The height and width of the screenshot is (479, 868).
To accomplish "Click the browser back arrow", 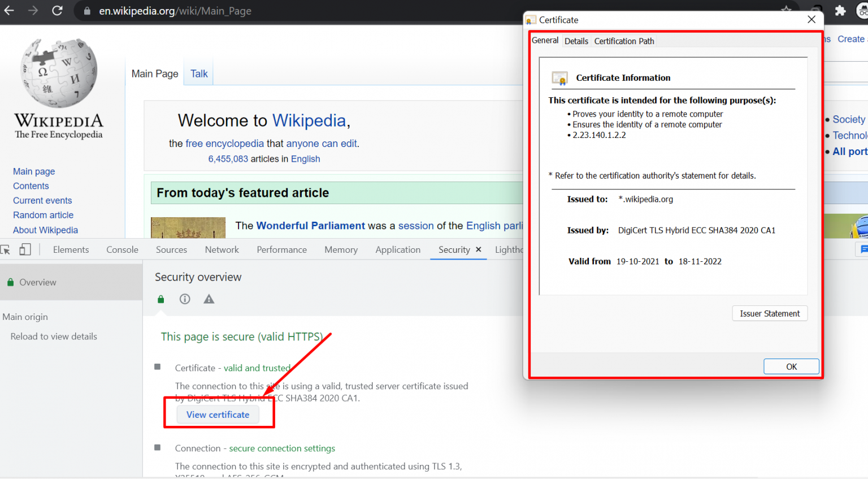I will click(9, 10).
